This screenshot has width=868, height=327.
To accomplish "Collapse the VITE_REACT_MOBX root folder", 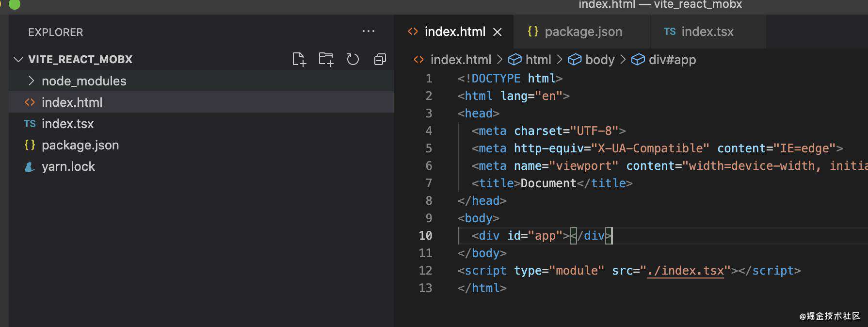I will coord(18,59).
